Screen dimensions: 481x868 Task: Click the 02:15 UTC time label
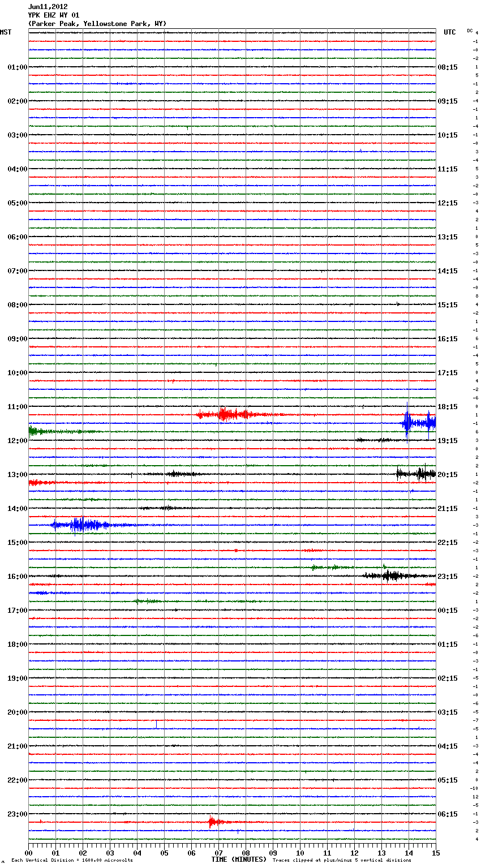448,678
